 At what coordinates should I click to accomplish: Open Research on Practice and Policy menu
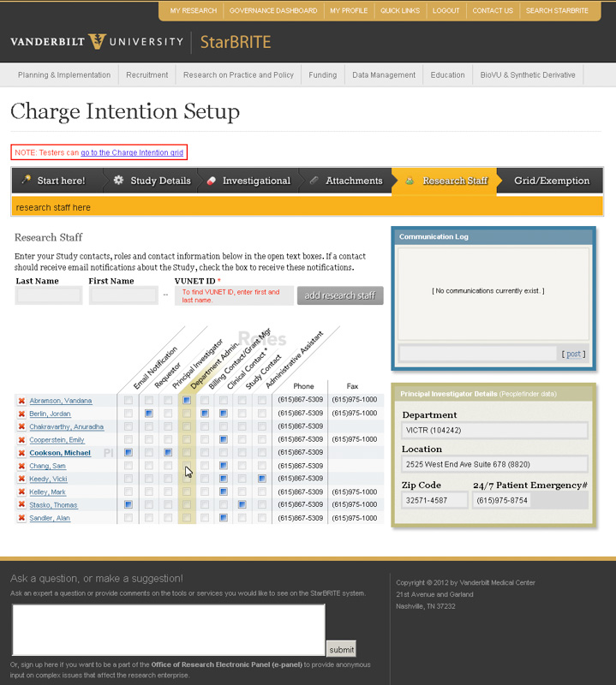pos(238,74)
